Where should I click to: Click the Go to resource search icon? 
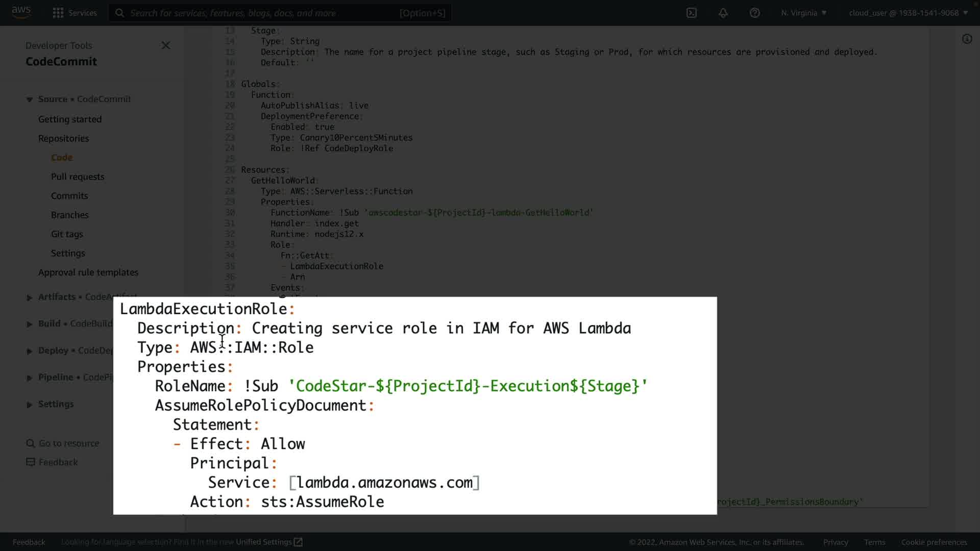coord(31,443)
